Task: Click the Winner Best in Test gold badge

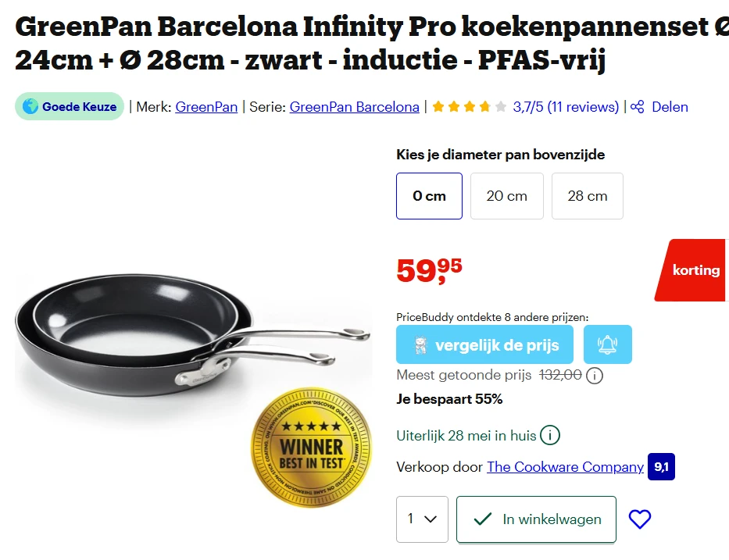Action: 311,448
